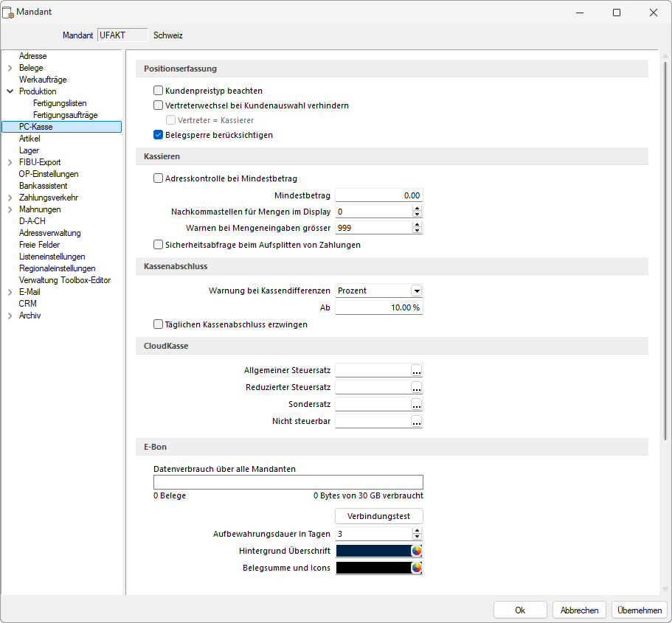672x623 pixels.
Task: Click the Datenverbrauch usage progress bar
Action: (x=288, y=482)
